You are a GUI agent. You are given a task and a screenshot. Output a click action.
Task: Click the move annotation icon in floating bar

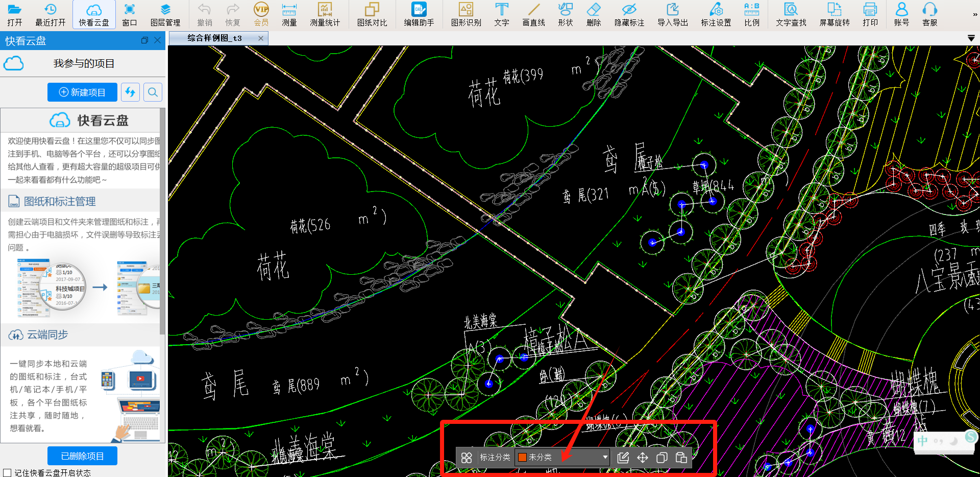tap(642, 458)
